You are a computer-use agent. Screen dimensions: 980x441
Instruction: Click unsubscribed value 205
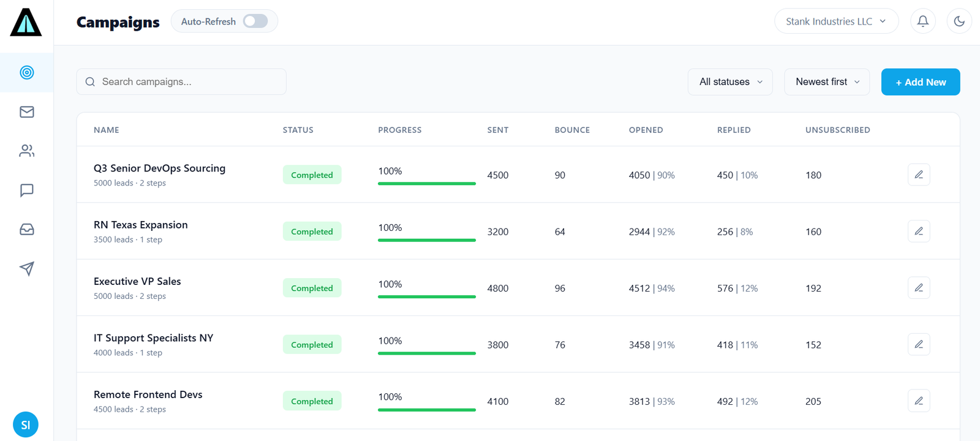coord(813,402)
